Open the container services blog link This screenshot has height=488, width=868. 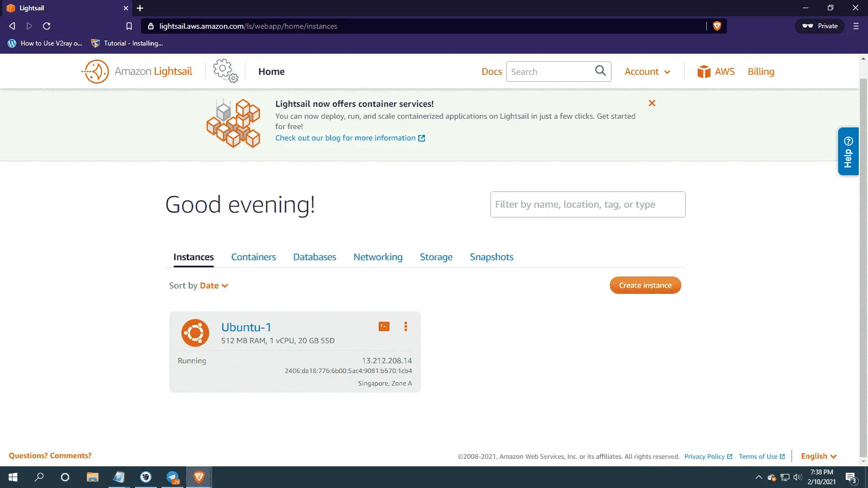(350, 138)
